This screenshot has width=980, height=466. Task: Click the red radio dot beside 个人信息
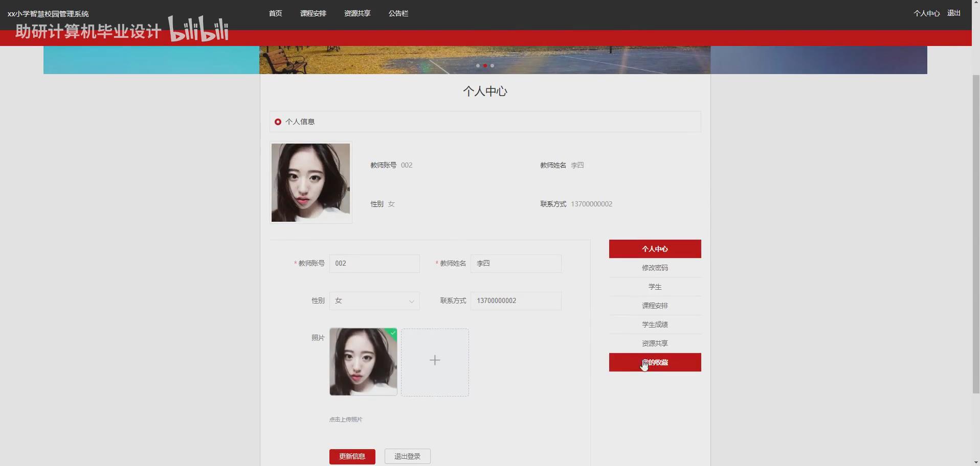tap(278, 122)
